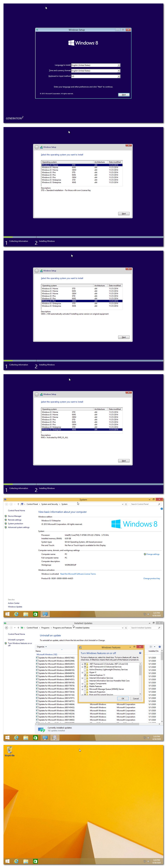Open 'Change product key' link

pos(152,578)
